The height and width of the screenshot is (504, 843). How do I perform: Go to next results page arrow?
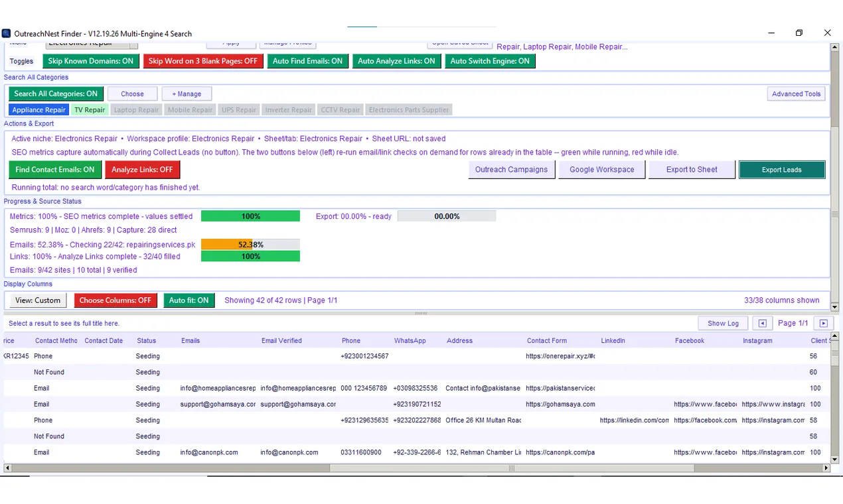(x=824, y=323)
